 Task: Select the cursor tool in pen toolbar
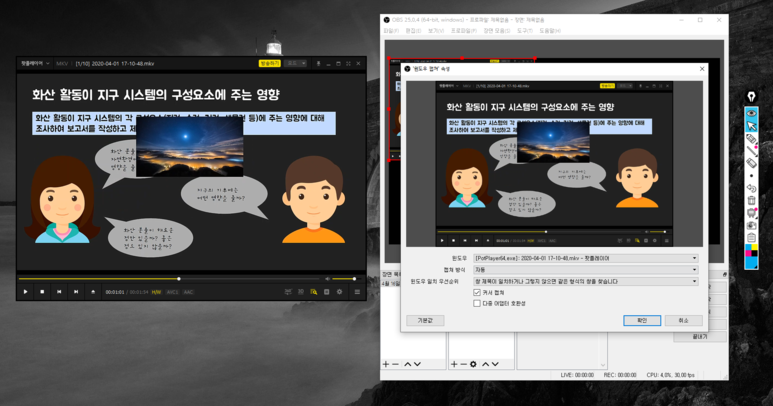(x=751, y=126)
